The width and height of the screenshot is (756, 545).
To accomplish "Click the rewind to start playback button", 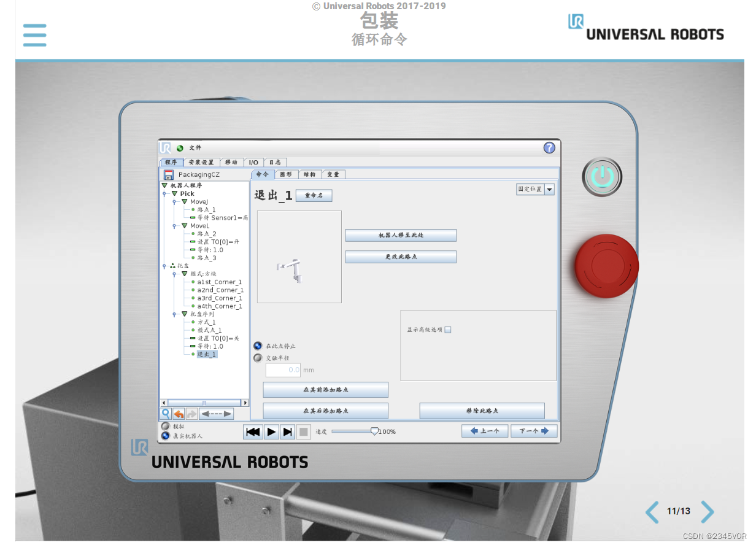I will 253,432.
